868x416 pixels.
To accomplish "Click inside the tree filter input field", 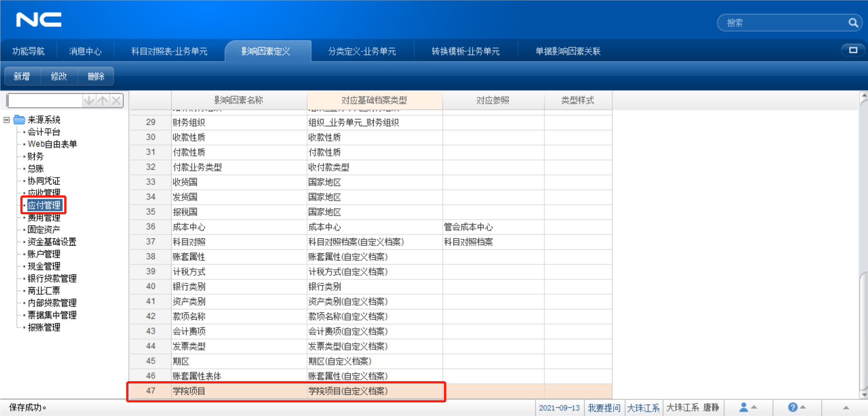I will [x=43, y=100].
